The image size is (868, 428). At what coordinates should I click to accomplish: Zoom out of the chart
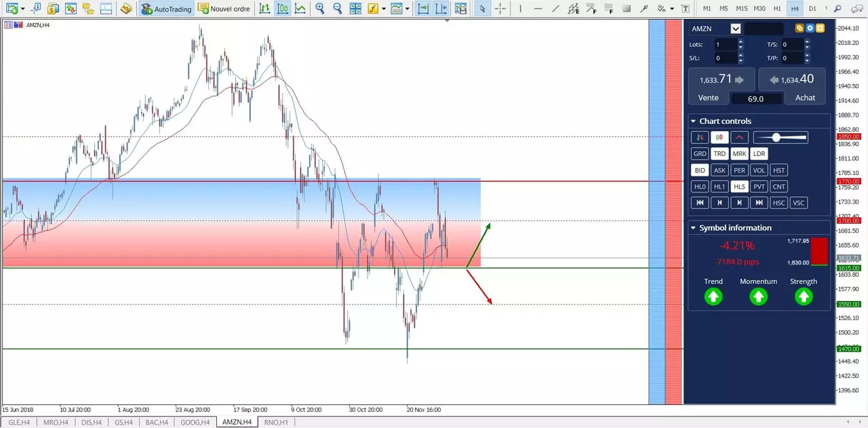click(x=337, y=9)
